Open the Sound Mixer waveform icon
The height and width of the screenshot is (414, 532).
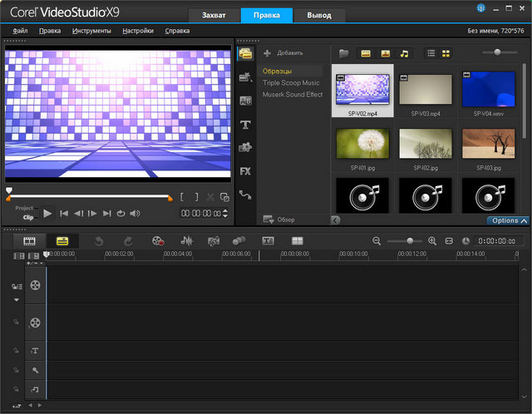(x=187, y=240)
